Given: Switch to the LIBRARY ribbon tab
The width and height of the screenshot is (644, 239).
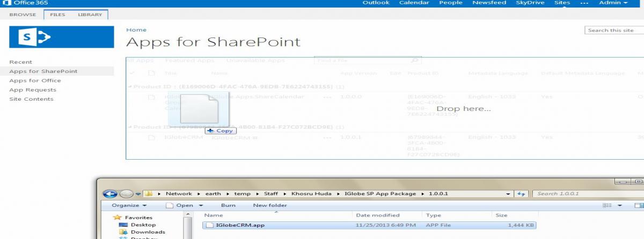Looking at the screenshot, I should (x=90, y=14).
